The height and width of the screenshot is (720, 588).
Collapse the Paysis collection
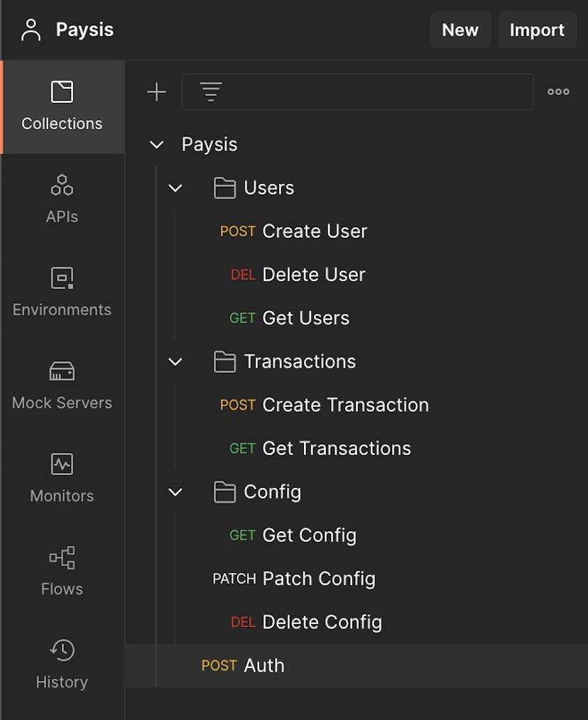pos(157,144)
